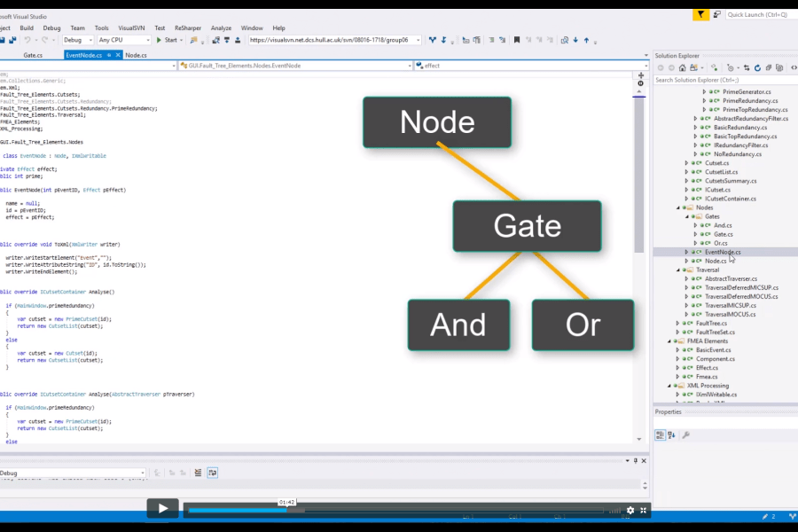Enter fullscreen mode on video player
This screenshot has height=532, width=798.
tap(644, 510)
